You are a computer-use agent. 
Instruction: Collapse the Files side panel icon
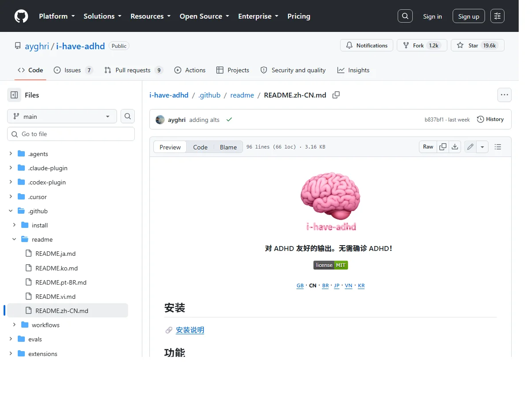tap(14, 95)
